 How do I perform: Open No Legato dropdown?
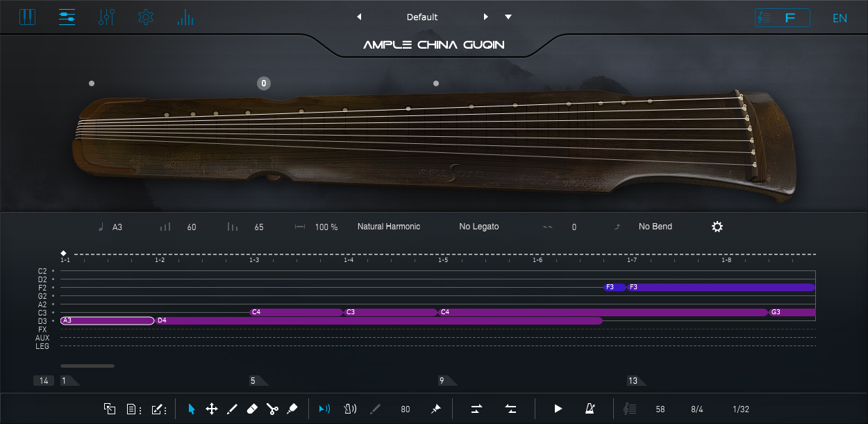tap(479, 227)
